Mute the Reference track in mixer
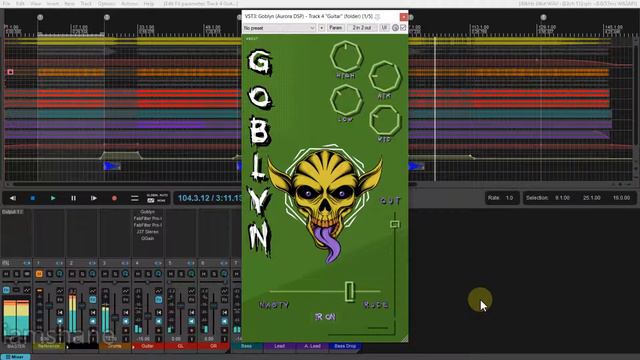This screenshot has height=360, width=640. point(39,274)
